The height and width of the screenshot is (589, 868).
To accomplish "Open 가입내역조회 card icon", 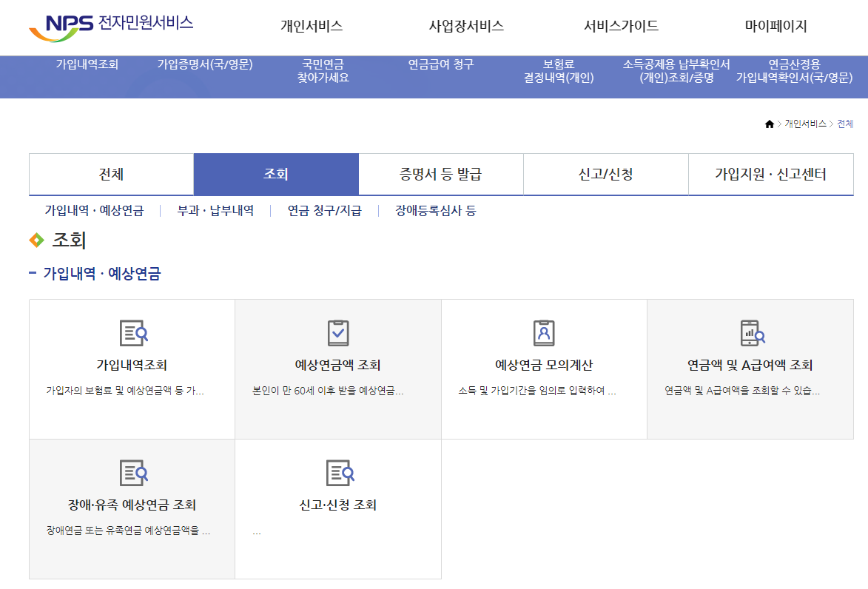I will (x=132, y=331).
